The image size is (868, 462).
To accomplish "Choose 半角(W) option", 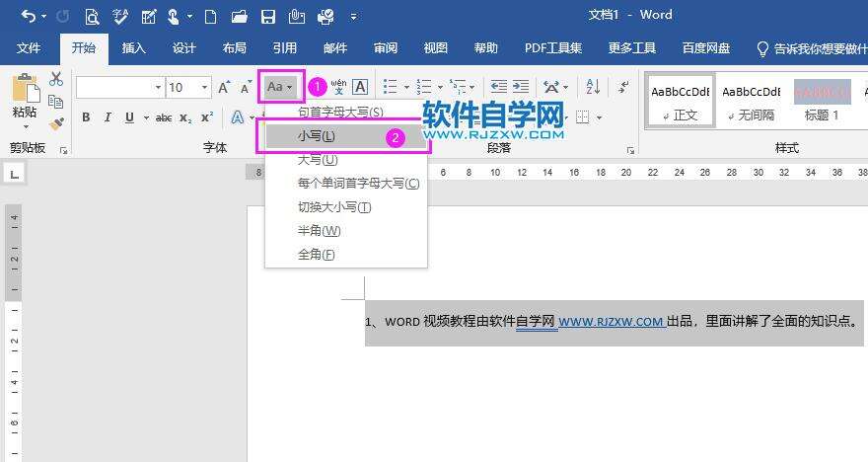I will pos(346,230).
